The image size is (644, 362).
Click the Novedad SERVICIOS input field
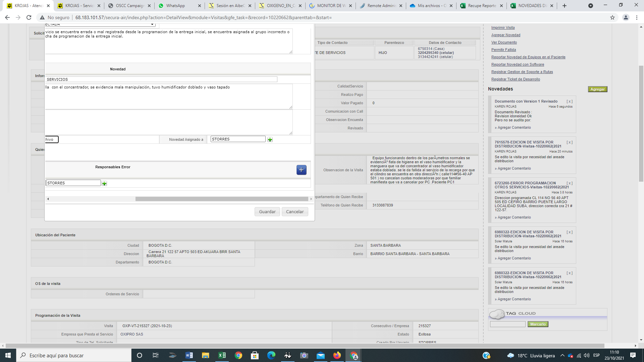pos(161,79)
